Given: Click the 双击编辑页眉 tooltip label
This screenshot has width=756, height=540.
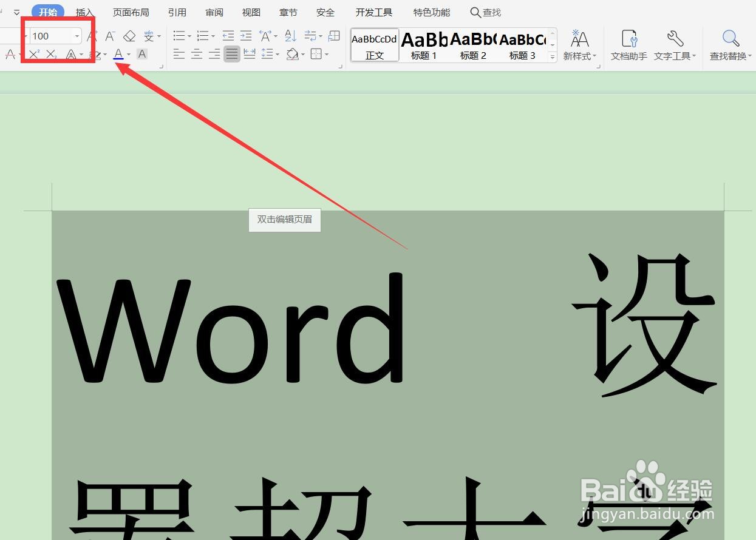Looking at the screenshot, I should coord(285,220).
